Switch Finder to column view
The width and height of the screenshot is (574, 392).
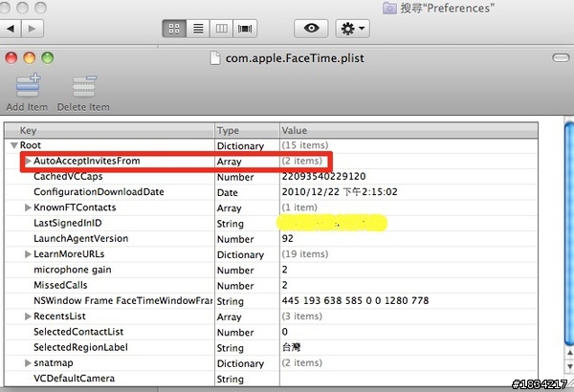pos(222,29)
